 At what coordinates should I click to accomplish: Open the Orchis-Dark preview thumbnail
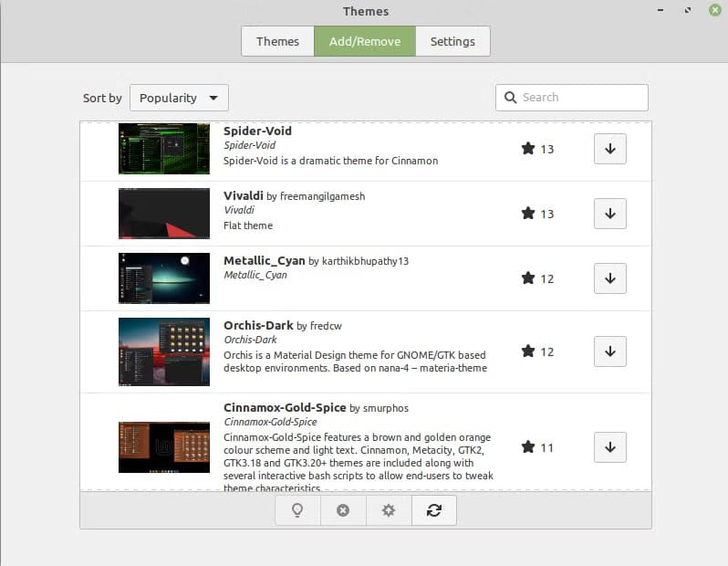coord(164,351)
